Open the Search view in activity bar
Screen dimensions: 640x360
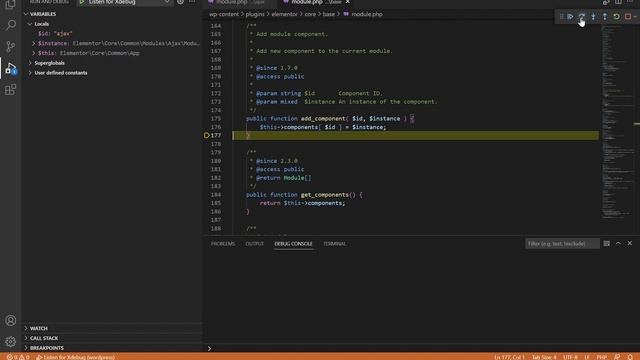11,25
